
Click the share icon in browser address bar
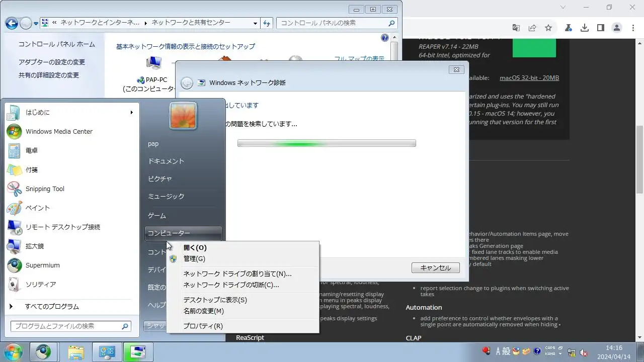click(532, 28)
